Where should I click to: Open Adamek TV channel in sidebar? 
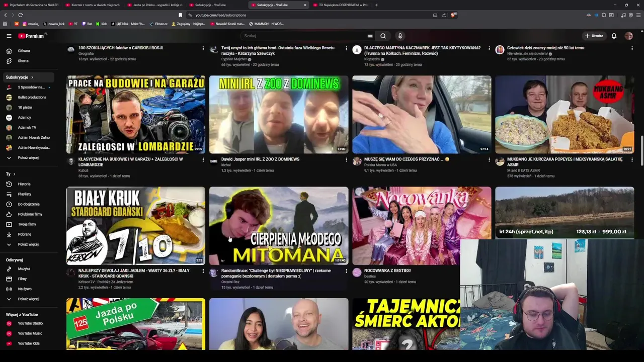coord(28,128)
